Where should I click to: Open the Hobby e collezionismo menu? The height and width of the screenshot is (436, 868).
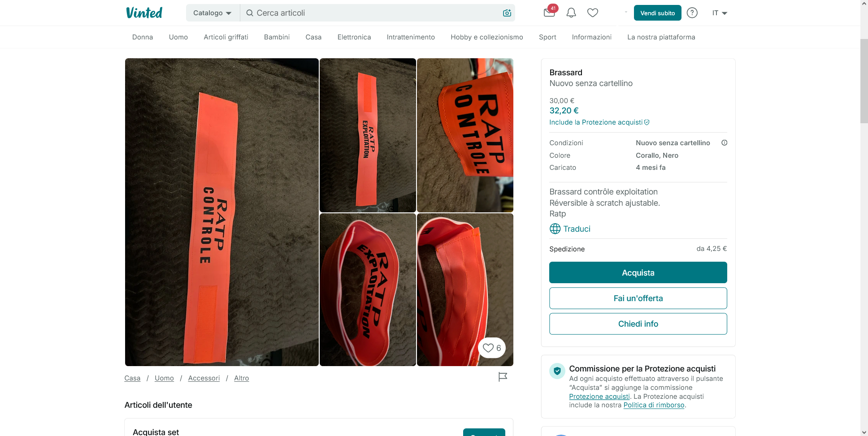tap(487, 37)
